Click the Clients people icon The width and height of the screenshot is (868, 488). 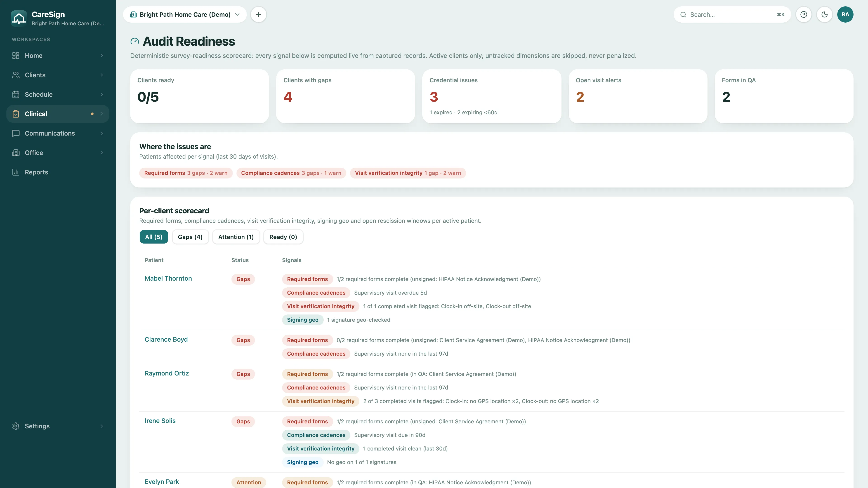pos(16,75)
